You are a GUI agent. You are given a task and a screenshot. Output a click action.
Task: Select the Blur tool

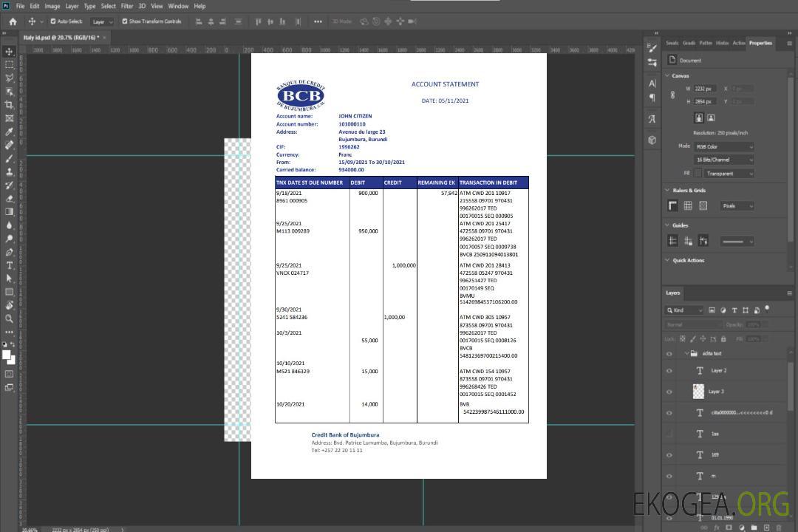[9, 225]
